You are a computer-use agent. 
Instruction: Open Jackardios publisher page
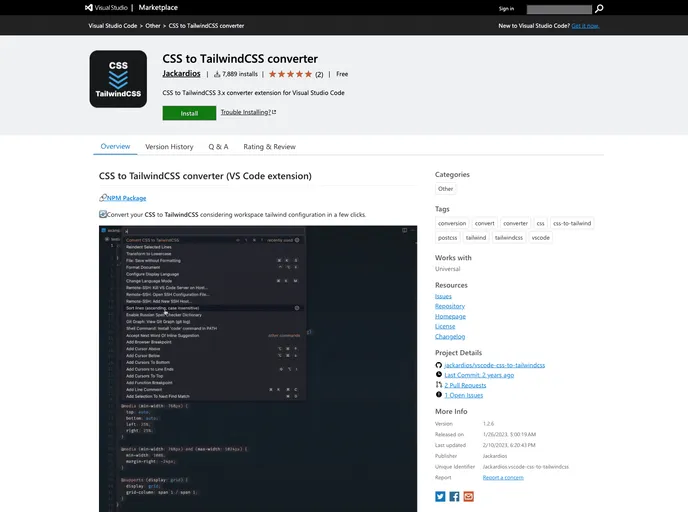pos(181,74)
